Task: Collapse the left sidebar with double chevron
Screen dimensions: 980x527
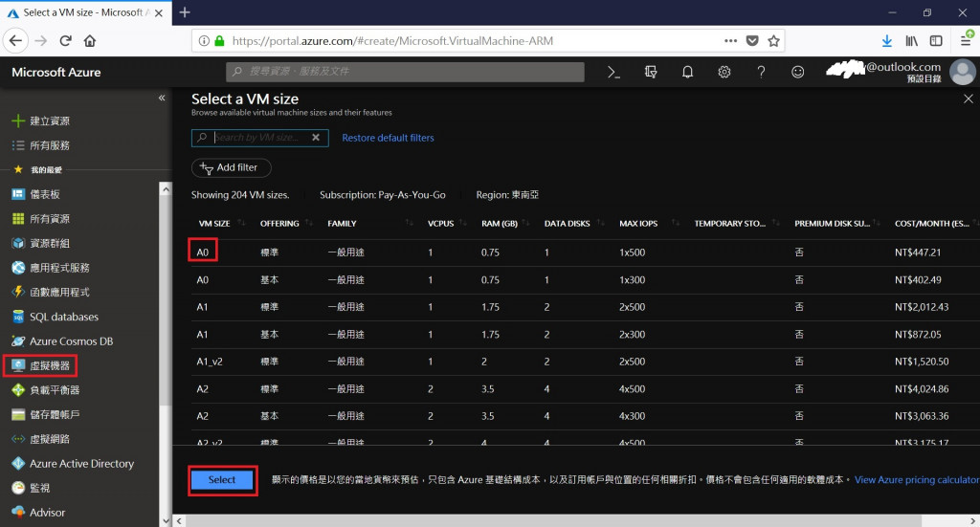Action: tap(162, 98)
